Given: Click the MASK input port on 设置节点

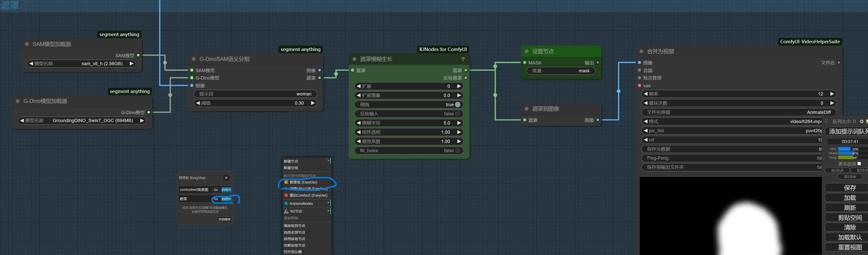Looking at the screenshot, I should [525, 63].
